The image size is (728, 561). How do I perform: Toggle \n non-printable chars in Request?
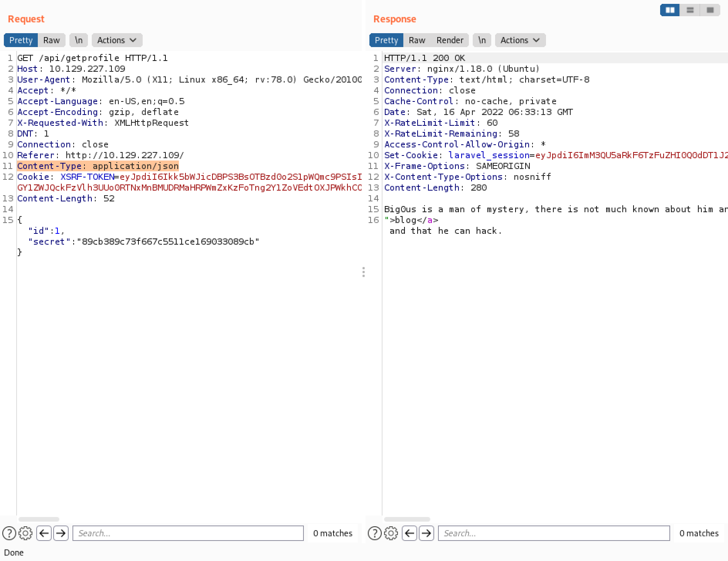click(x=79, y=40)
